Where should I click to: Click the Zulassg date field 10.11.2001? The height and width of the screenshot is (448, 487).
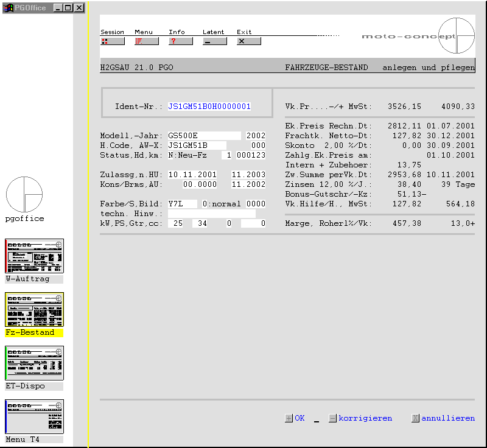[x=192, y=175]
